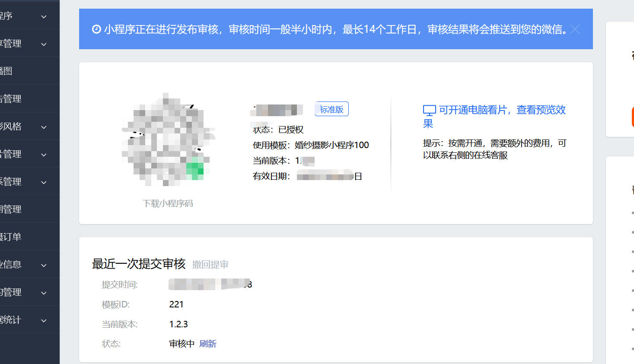Expand the chevron on the 系管理 sidebar row
Viewport: 634px width, 364px height.
click(x=44, y=182)
